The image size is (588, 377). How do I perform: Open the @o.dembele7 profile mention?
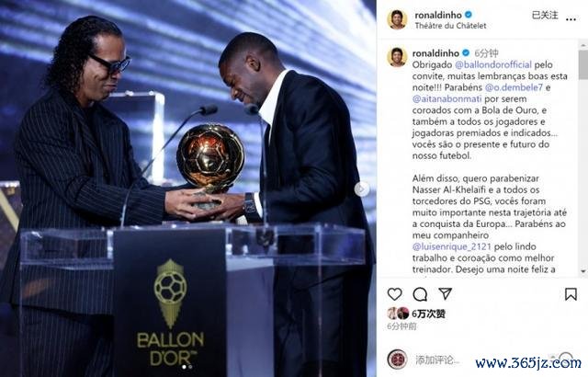click(514, 87)
